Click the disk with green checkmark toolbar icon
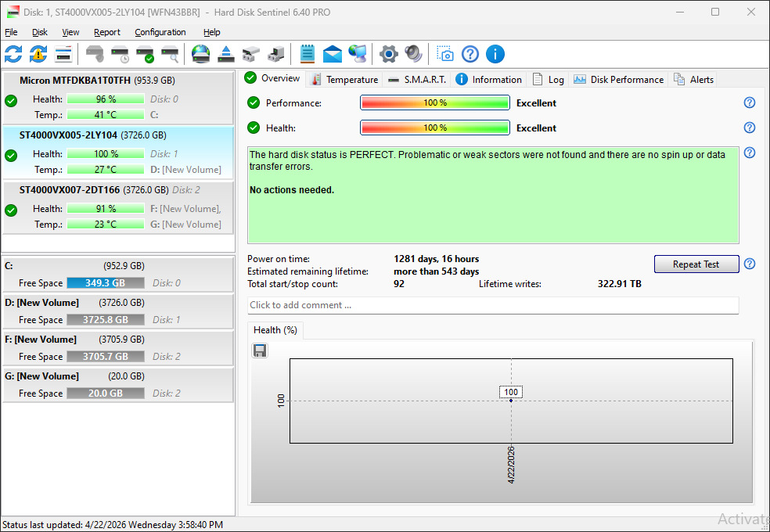Viewport: 770px width, 532px height. point(145,54)
